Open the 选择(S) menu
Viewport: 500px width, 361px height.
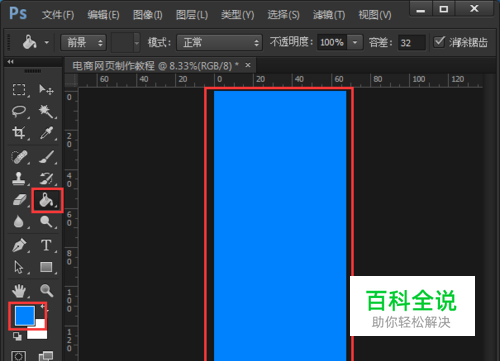point(283,15)
